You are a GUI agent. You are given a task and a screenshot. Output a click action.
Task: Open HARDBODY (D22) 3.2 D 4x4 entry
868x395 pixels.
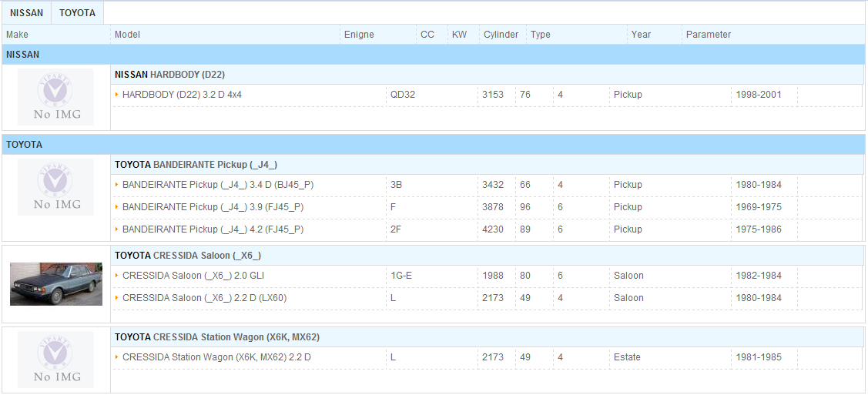tap(182, 95)
